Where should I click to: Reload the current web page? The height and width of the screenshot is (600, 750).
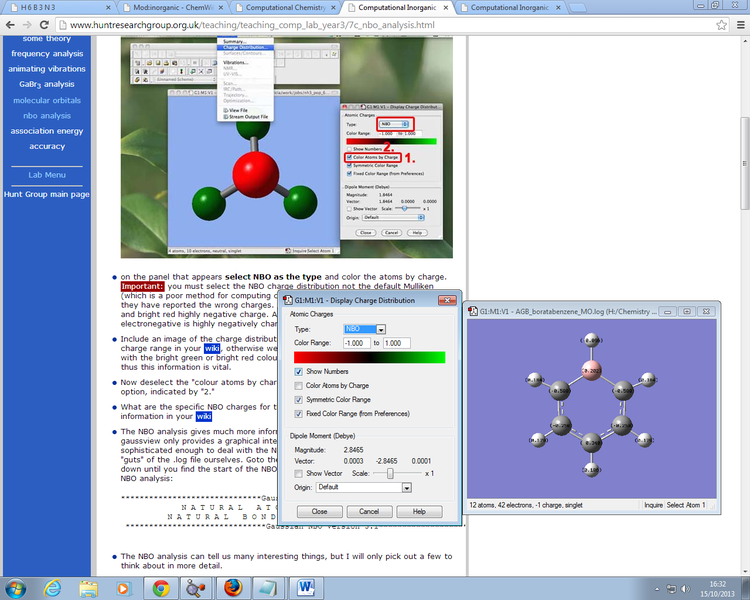[44, 25]
